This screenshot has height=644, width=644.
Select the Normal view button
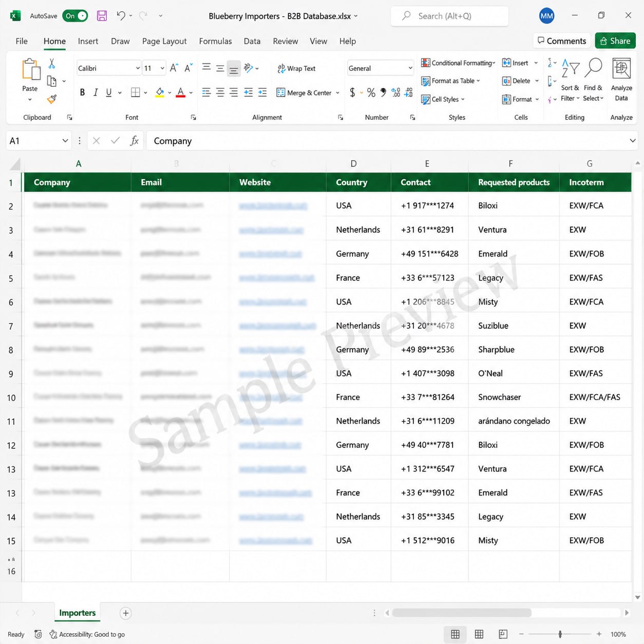[455, 634]
